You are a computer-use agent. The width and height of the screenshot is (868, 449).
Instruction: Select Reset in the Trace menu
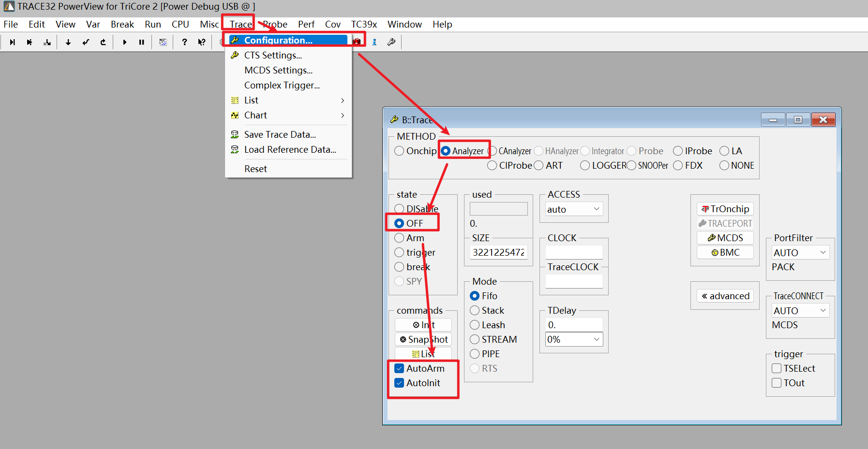[288, 169]
